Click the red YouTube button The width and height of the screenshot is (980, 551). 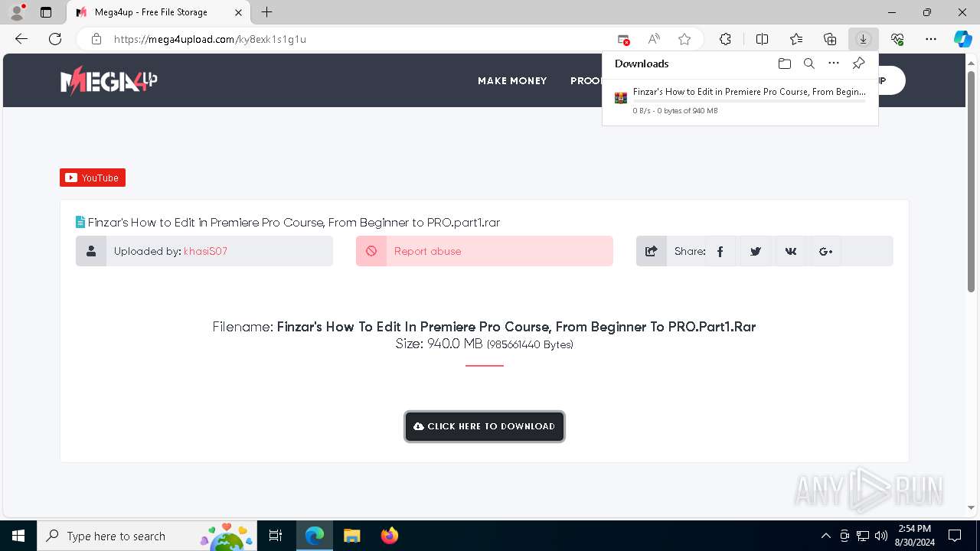[x=93, y=178]
